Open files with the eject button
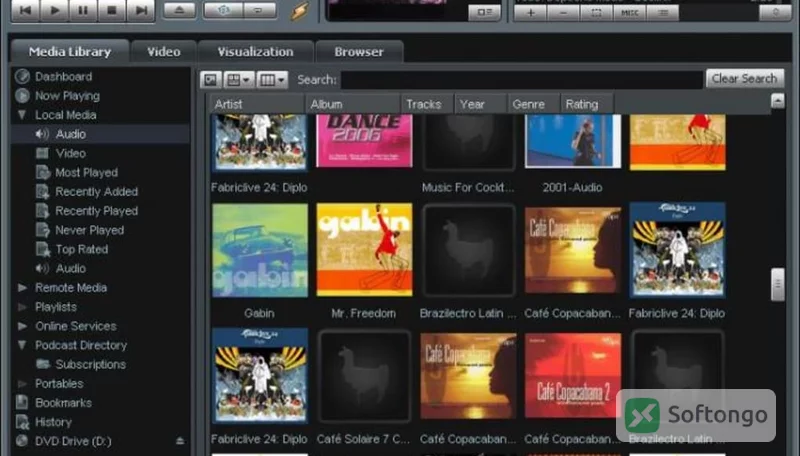Screen dimensions: 800x456 (179, 10)
